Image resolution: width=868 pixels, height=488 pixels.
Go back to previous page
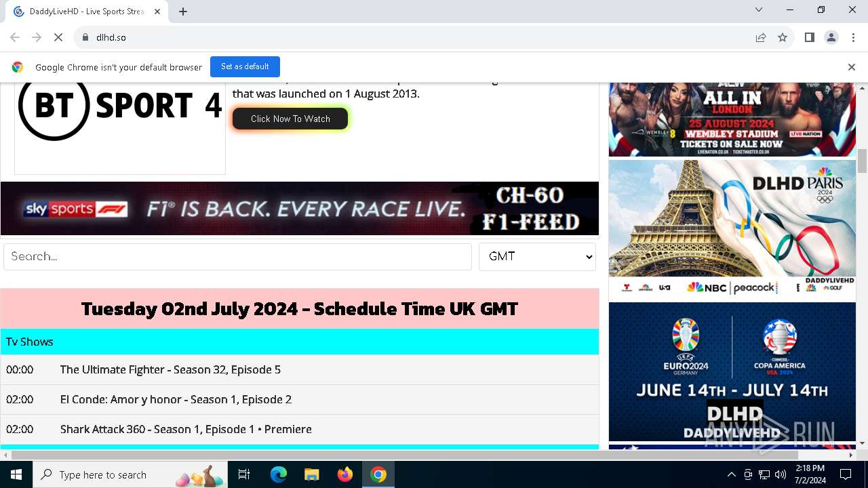point(15,37)
